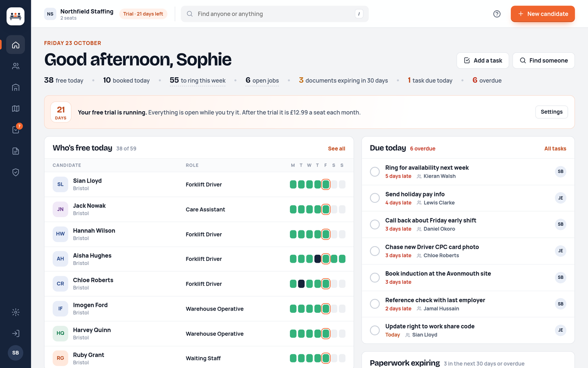The height and width of the screenshot is (368, 588).
Task: Complete Call back about Friday early shift
Action: click(x=375, y=224)
